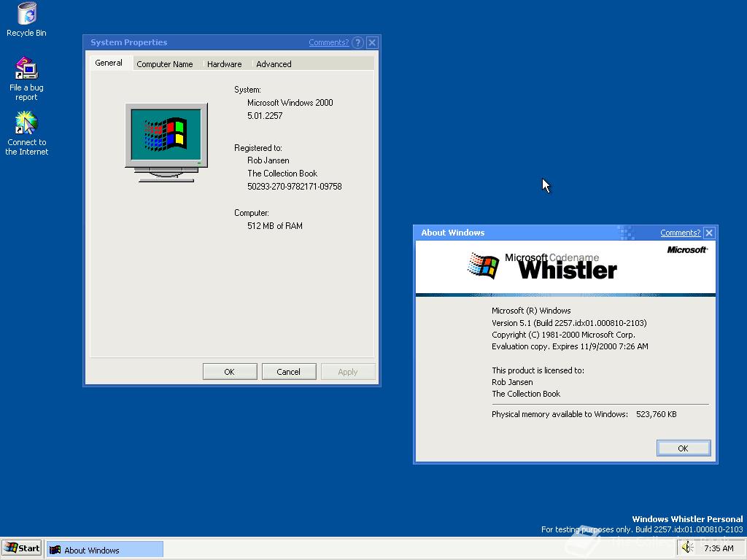Image resolution: width=747 pixels, height=560 pixels.
Task: Click 'Rob Jansen' in System Properties
Action: point(268,160)
